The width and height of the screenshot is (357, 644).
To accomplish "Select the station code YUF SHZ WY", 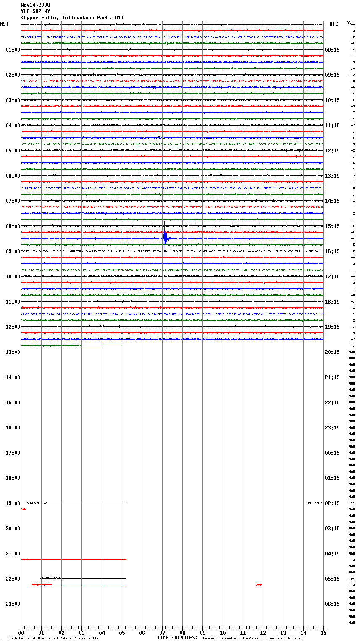I will [35, 11].
